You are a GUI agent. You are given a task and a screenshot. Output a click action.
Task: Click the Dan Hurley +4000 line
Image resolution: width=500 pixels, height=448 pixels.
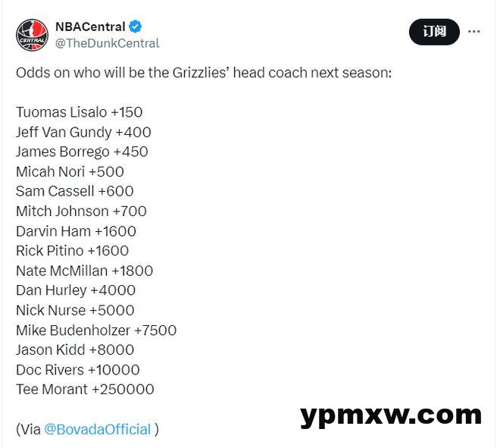(x=76, y=290)
